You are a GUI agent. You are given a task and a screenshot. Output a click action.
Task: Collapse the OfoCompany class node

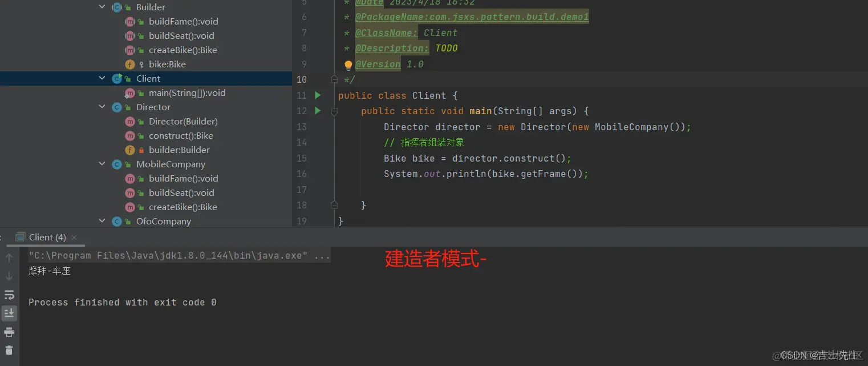(x=102, y=221)
